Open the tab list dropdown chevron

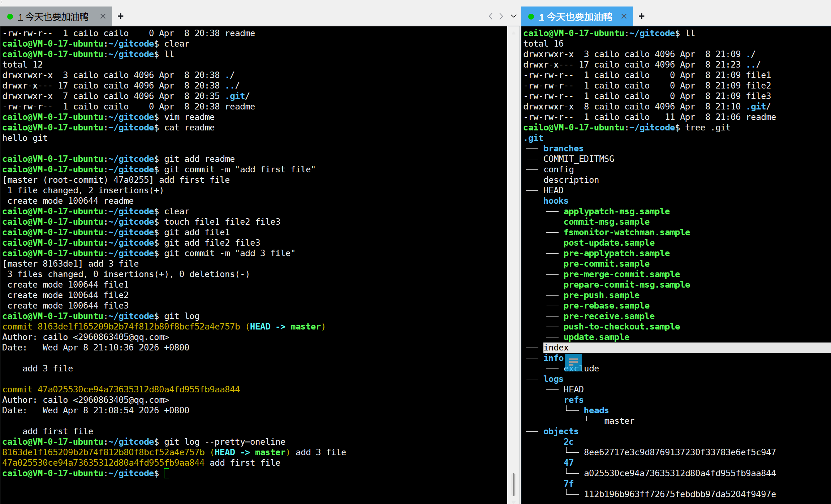(x=513, y=16)
